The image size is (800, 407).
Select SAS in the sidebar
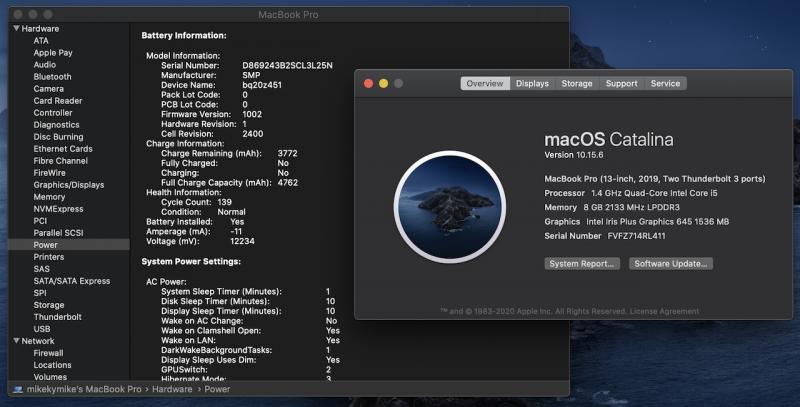pos(42,269)
